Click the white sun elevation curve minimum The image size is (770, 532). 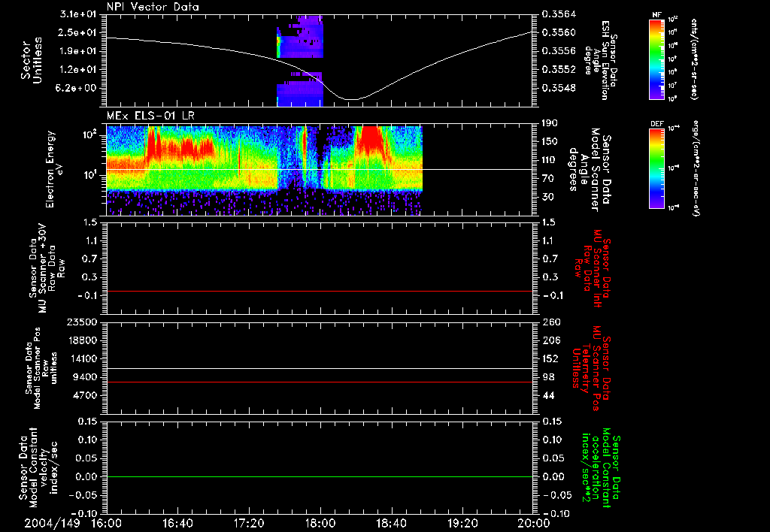click(352, 100)
